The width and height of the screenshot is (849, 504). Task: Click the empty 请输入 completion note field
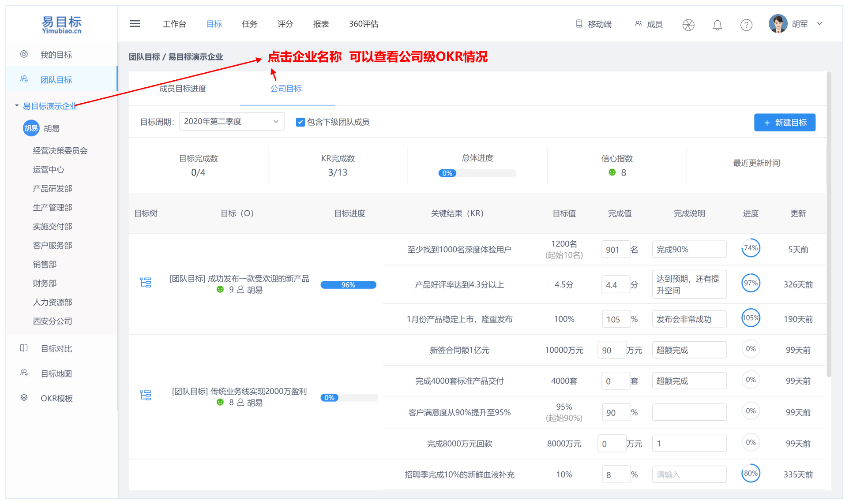click(x=689, y=474)
